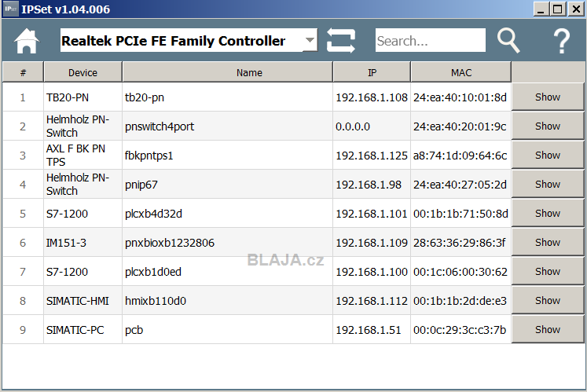
Task: Open the network adapter dropdown arrow
Action: tap(310, 40)
